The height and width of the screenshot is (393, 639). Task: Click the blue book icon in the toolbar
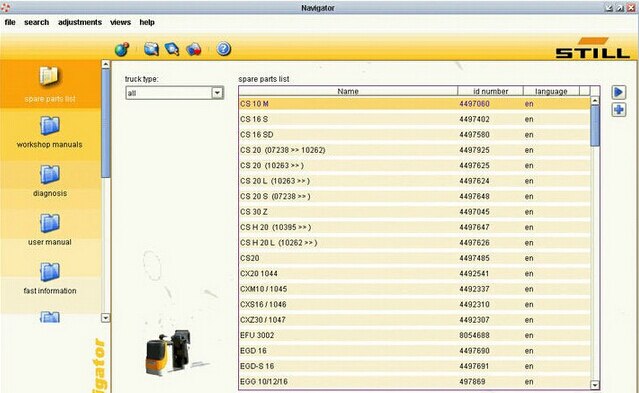click(x=151, y=49)
